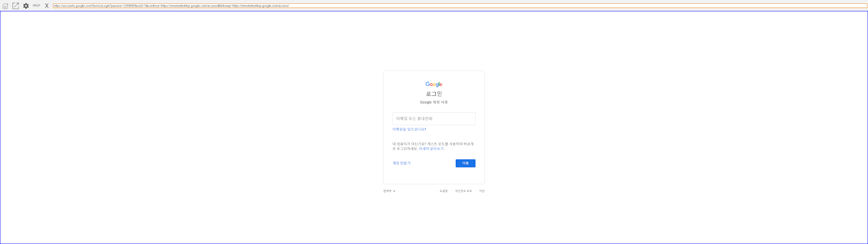The height and width of the screenshot is (244, 868).
Task: Open the external link pop-out icon
Action: click(15, 6)
